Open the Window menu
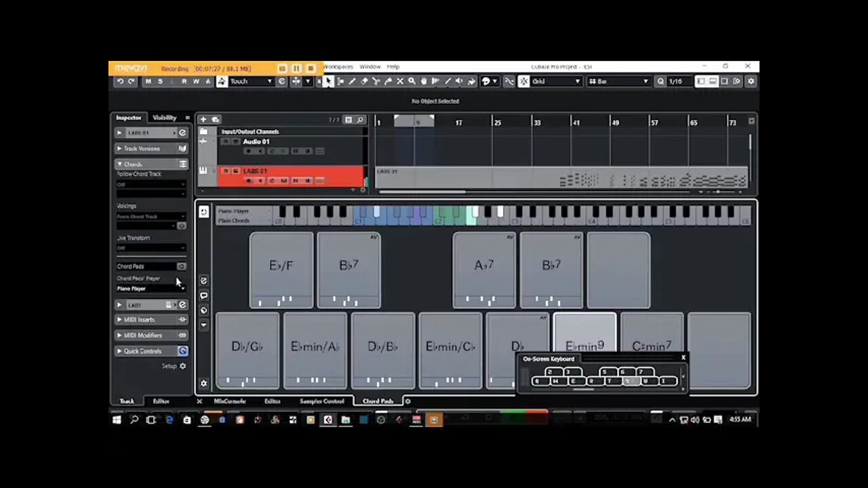 [370, 67]
